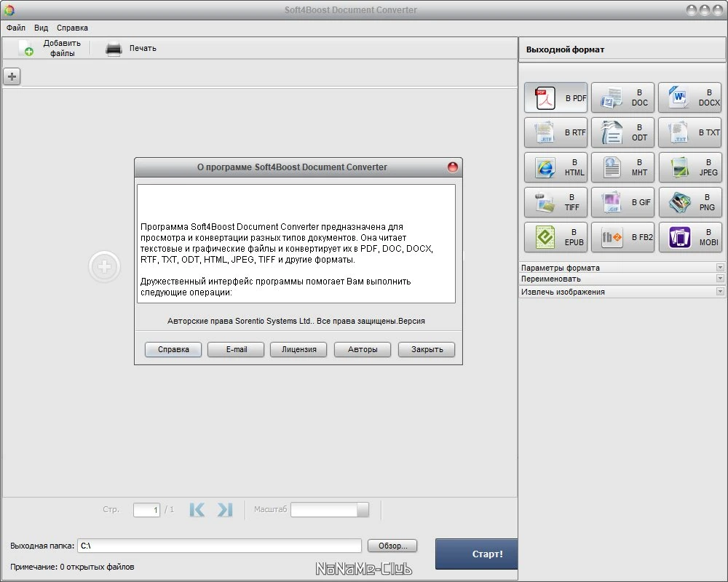Screen dimensions: 728x582
Task: Click the Закрыть button
Action: pos(427,349)
